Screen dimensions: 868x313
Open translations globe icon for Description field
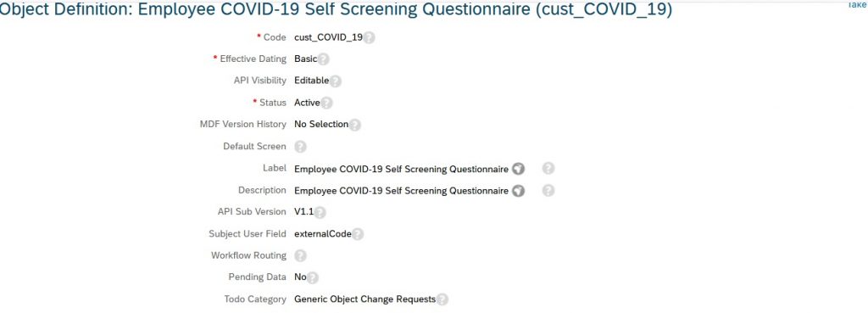click(518, 191)
